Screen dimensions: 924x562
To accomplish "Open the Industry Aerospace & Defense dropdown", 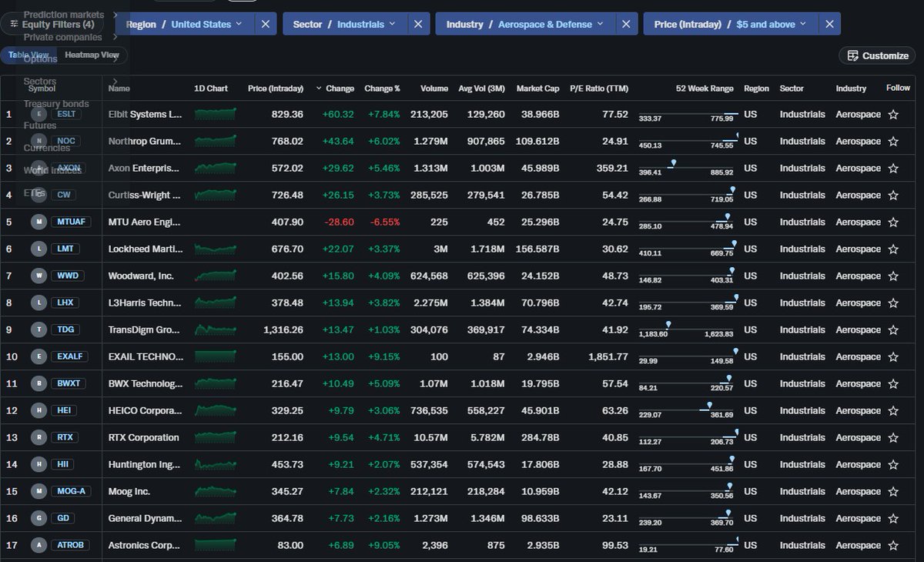I will point(524,24).
